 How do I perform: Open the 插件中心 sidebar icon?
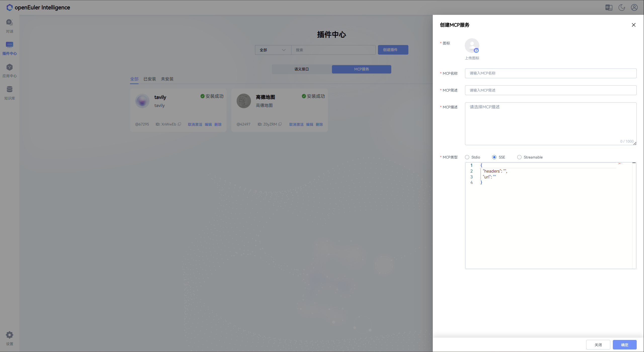(x=9, y=48)
